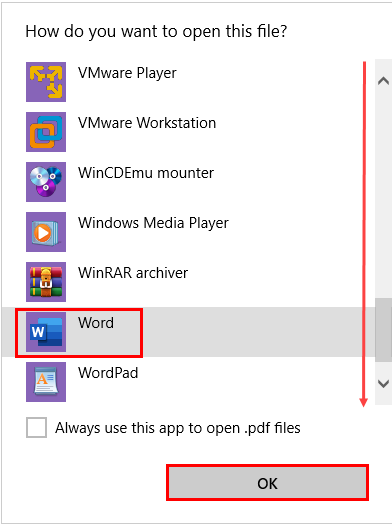Choose the "WinCDEmu mounter" entry text
Screen dimensions: 392x524
click(146, 173)
